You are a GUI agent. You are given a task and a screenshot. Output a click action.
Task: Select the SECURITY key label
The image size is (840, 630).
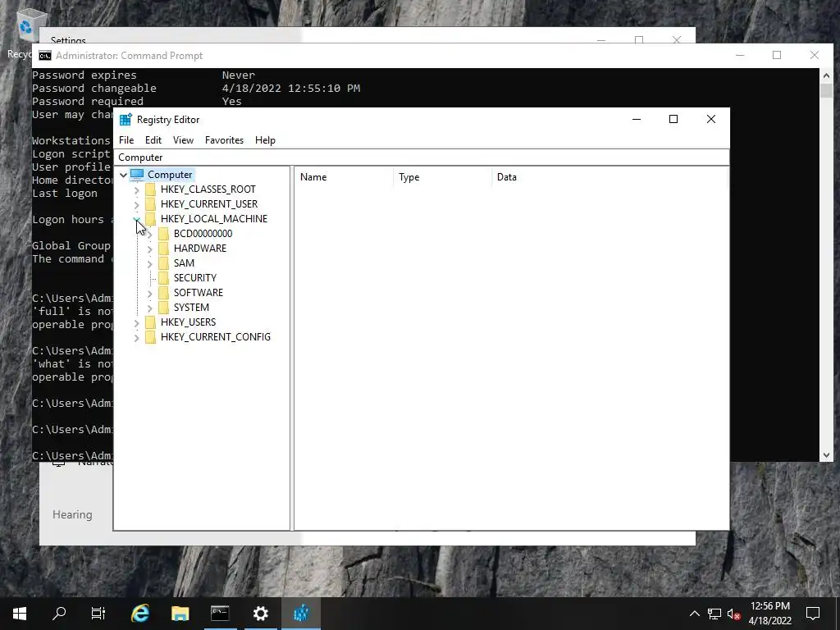(195, 277)
